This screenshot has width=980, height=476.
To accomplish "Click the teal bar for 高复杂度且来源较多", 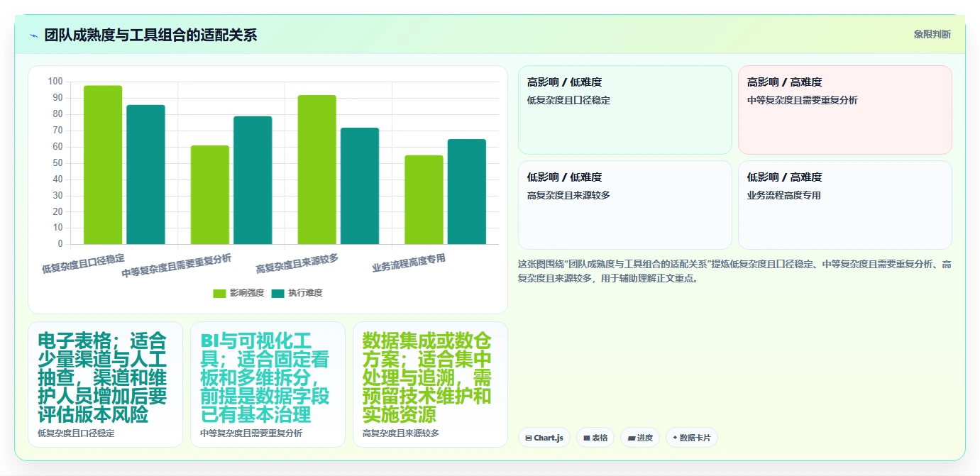I will pyautogui.click(x=360, y=186).
